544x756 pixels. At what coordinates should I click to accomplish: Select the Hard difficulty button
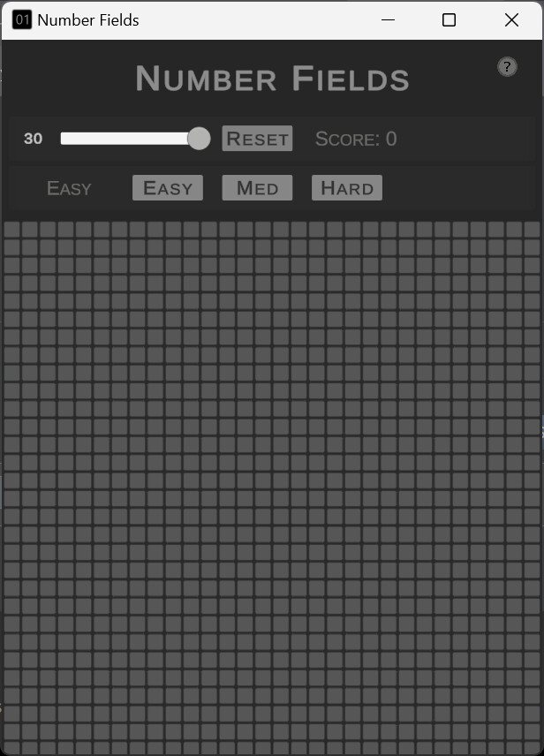[346, 187]
